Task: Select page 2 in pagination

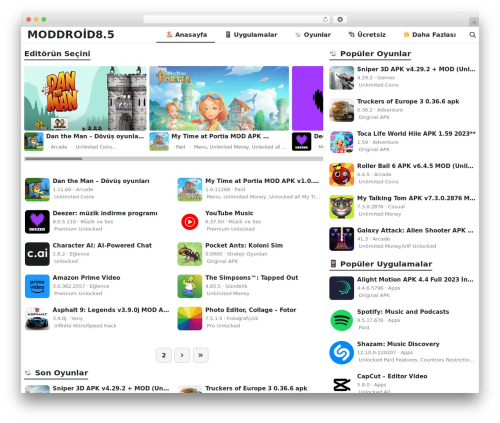Action: 164,355
